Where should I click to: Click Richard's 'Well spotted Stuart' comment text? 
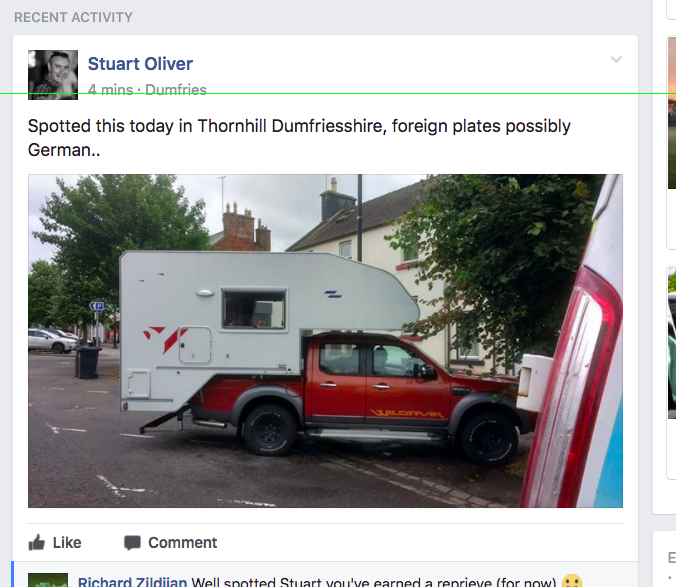[374, 582]
